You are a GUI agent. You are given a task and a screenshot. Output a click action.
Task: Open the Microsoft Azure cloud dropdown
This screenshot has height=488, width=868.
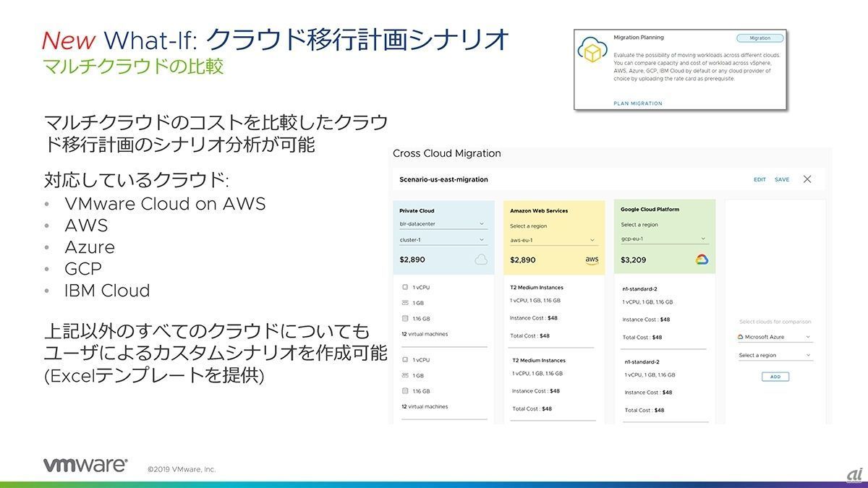pyautogui.click(x=775, y=337)
